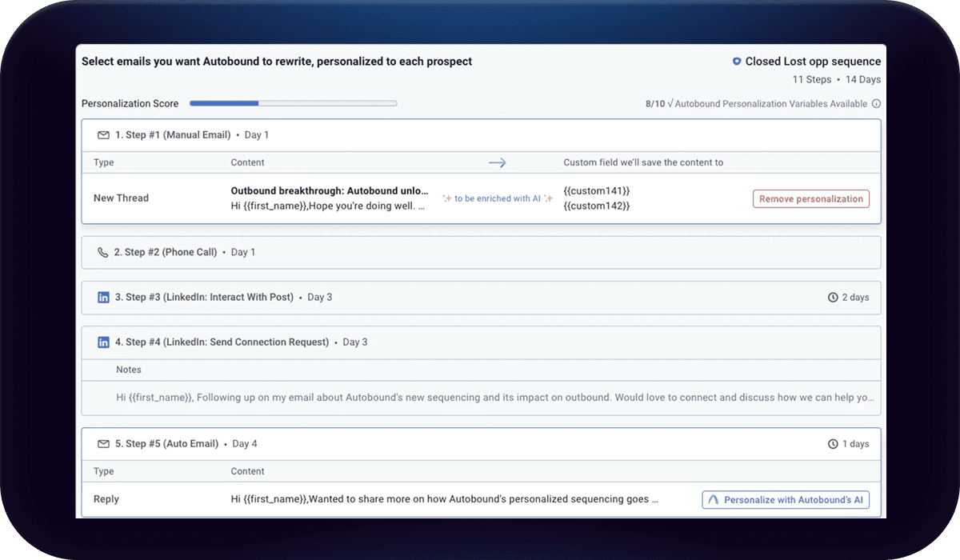Click the envelope icon on Step #5

[x=102, y=443]
